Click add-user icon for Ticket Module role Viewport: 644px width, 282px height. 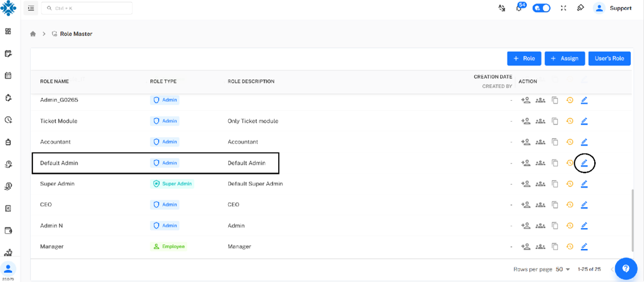click(526, 121)
